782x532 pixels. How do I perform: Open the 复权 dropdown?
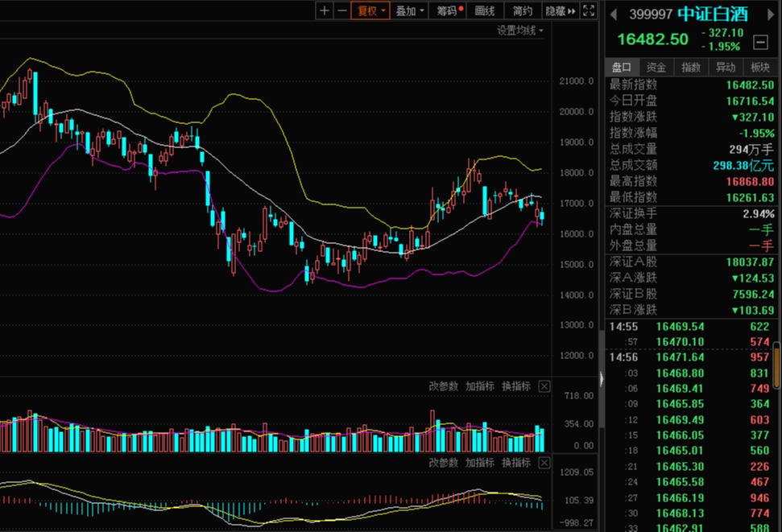[x=370, y=10]
